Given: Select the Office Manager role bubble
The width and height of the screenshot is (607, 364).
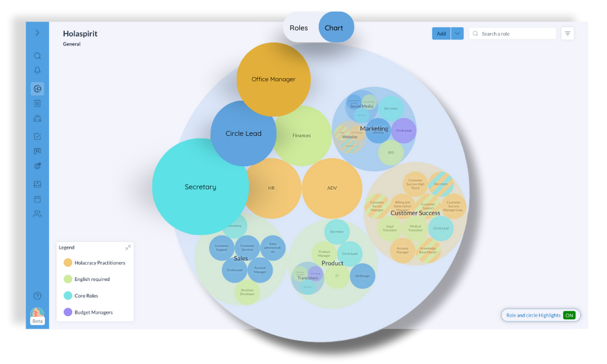Looking at the screenshot, I should point(273,79).
